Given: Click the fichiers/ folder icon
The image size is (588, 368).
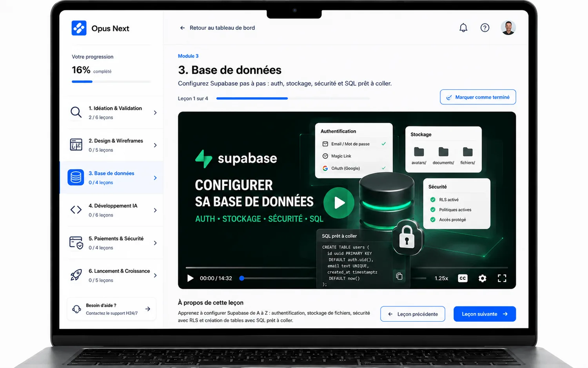Looking at the screenshot, I should (x=468, y=152).
